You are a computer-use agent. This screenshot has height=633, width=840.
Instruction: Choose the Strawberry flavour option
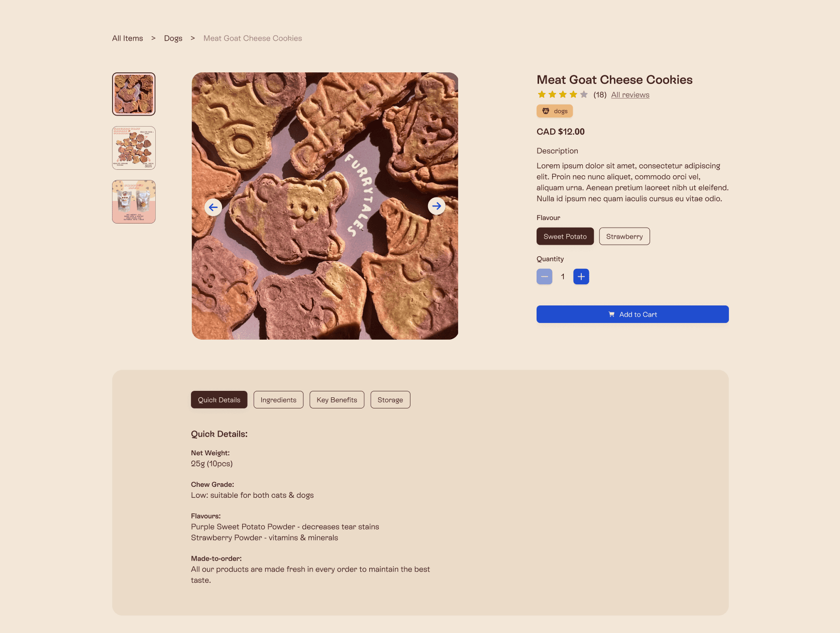pyautogui.click(x=624, y=237)
